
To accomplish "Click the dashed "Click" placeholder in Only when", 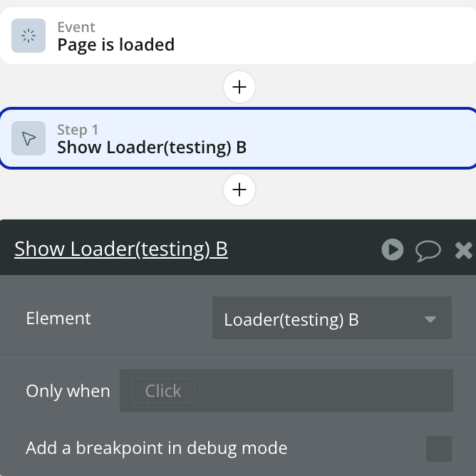I will click(x=163, y=390).
